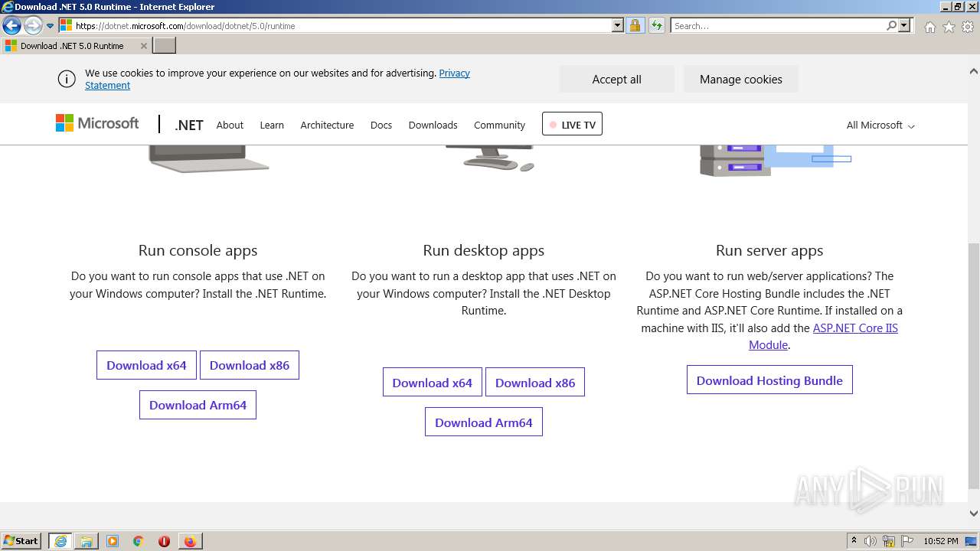
Task: Open the Docs menu item
Action: coord(381,125)
